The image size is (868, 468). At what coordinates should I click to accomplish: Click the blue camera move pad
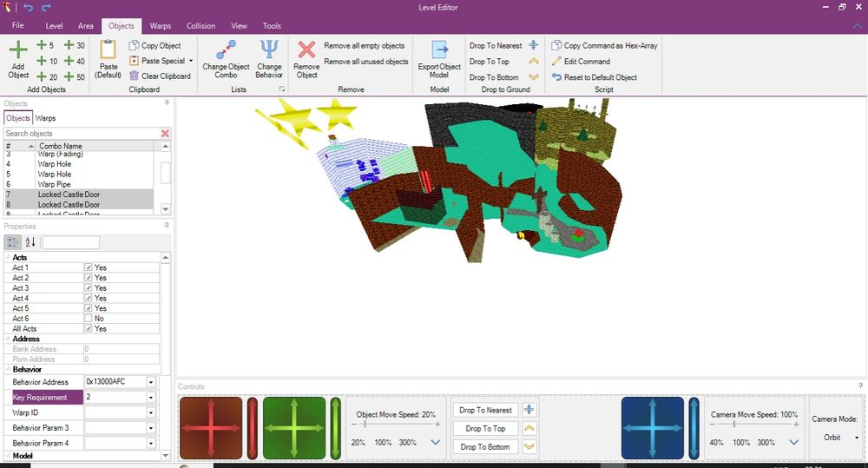click(x=653, y=428)
